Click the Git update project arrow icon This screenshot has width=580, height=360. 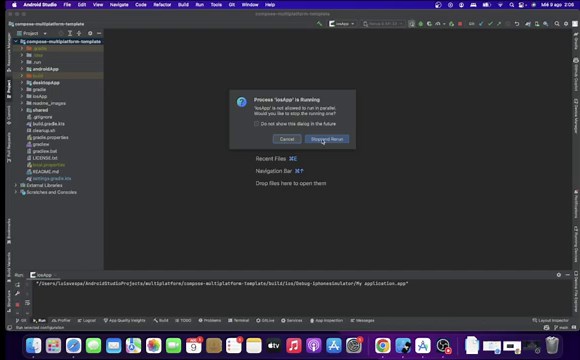point(481,24)
